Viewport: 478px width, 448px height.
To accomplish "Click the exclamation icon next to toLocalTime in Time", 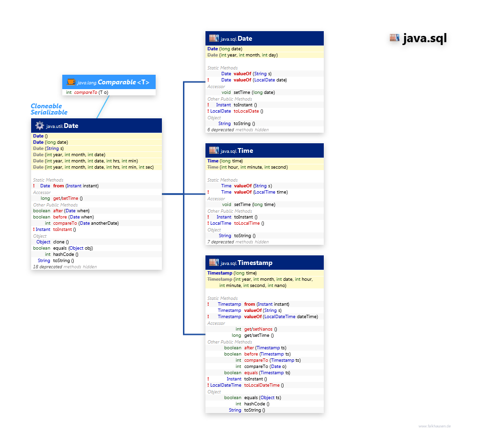I will click(208, 223).
